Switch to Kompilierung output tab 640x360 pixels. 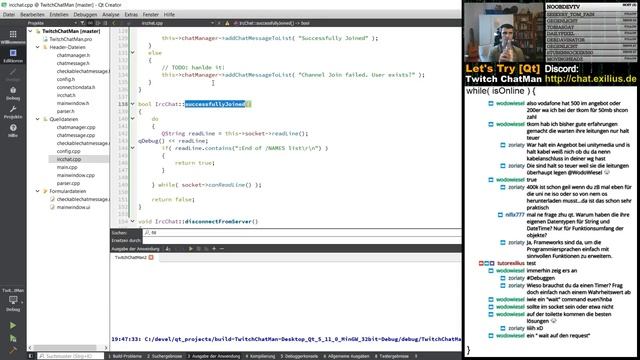(x=260, y=356)
